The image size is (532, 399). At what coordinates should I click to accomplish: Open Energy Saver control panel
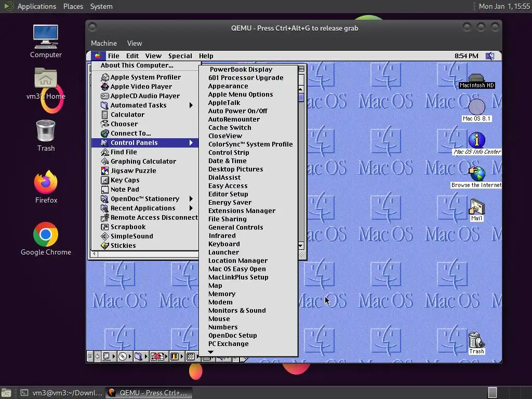(248, 203)
